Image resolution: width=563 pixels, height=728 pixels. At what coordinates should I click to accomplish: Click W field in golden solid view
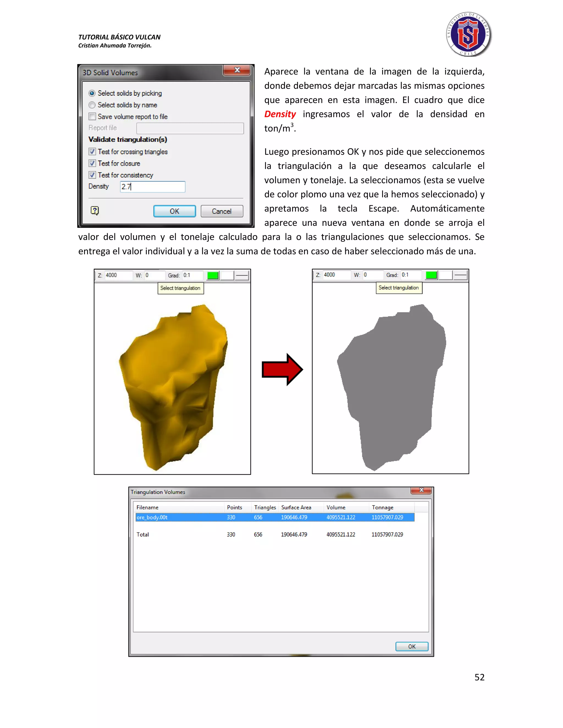pos(154,275)
